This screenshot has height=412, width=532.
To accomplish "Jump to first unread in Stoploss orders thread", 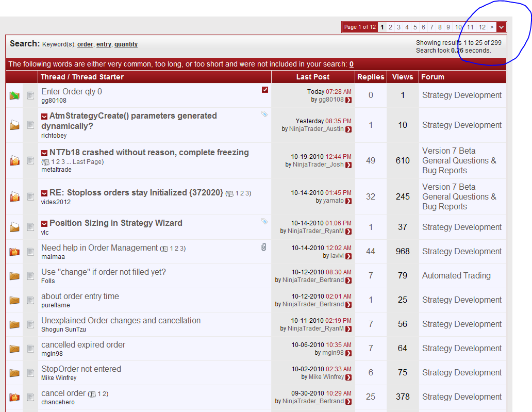I will 44,193.
